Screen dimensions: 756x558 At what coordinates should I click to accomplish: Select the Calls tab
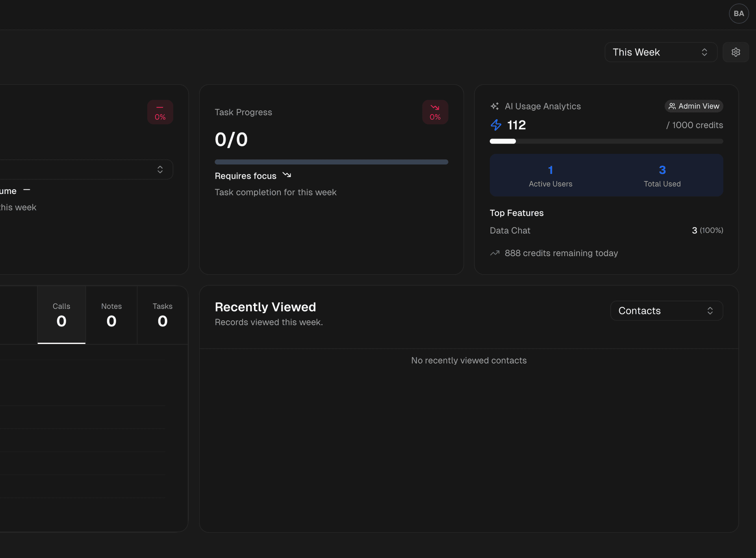[61, 315]
